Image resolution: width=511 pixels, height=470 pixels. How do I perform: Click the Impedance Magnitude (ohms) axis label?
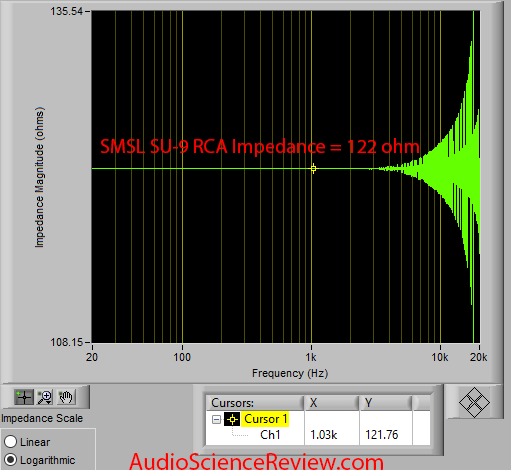coord(39,177)
